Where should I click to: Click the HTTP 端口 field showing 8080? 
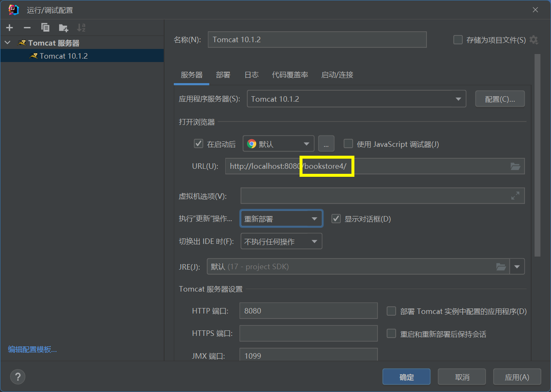(308, 311)
